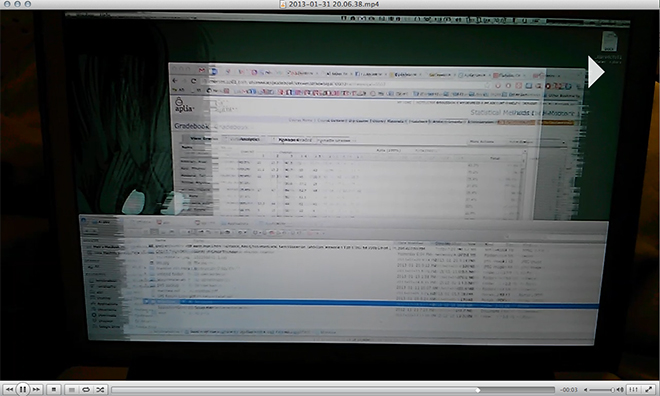Click the 2013-01-31 20.06.38.mp4 window title
Viewport: 660px width, 396px height.
334,4
